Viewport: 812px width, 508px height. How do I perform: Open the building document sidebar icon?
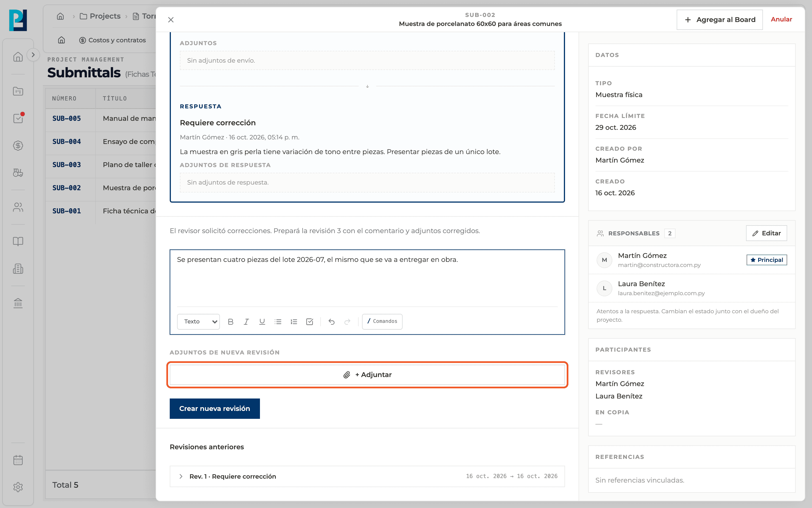(x=18, y=268)
